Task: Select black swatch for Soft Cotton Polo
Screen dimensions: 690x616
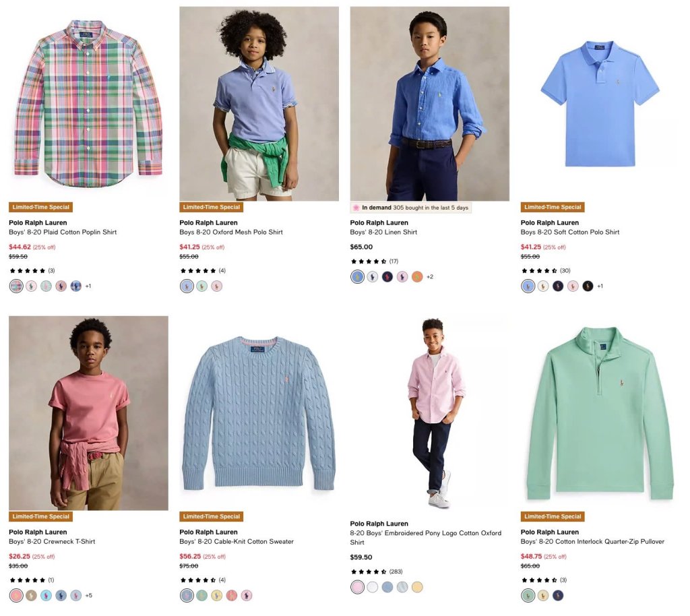Action: [588, 286]
